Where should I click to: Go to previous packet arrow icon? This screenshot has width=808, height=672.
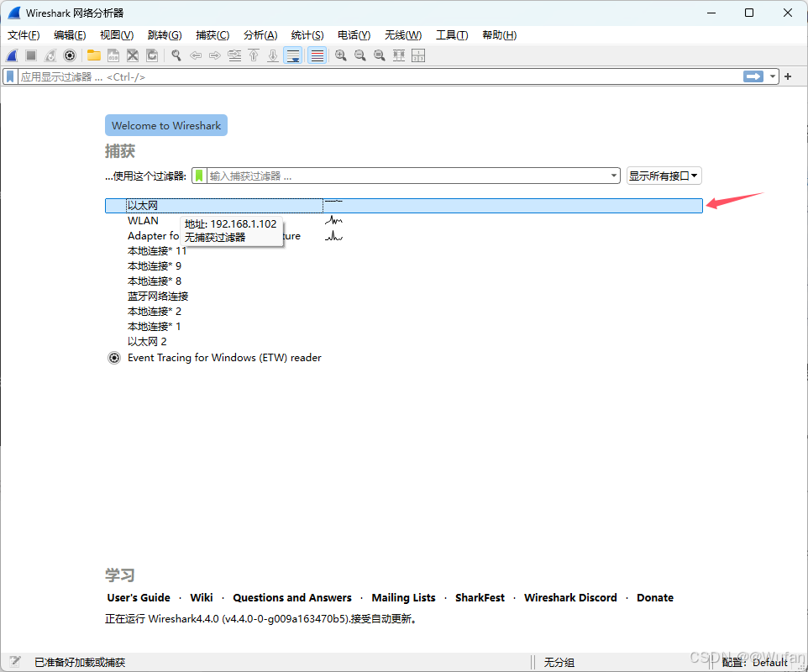(196, 55)
